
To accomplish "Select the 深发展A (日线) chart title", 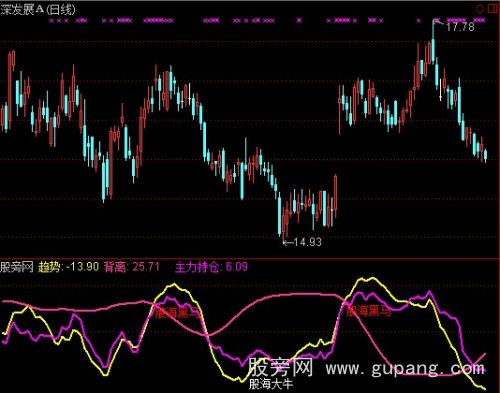I will (x=38, y=9).
